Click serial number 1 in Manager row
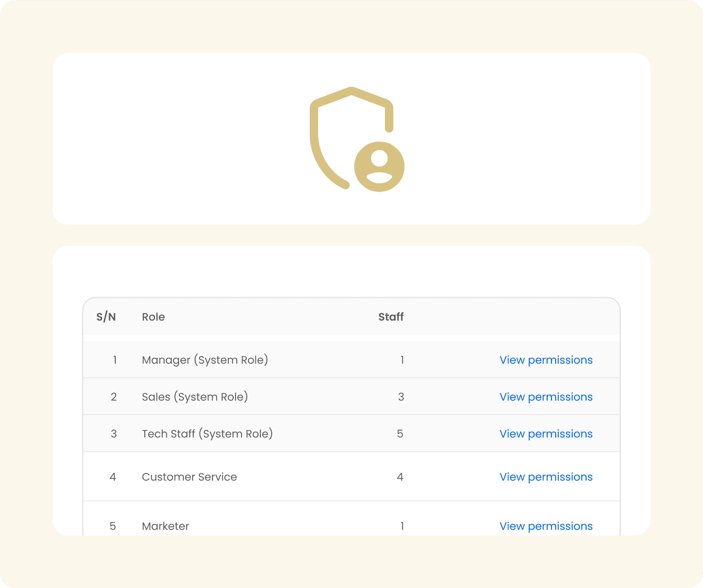The width and height of the screenshot is (703, 588). coord(115,360)
